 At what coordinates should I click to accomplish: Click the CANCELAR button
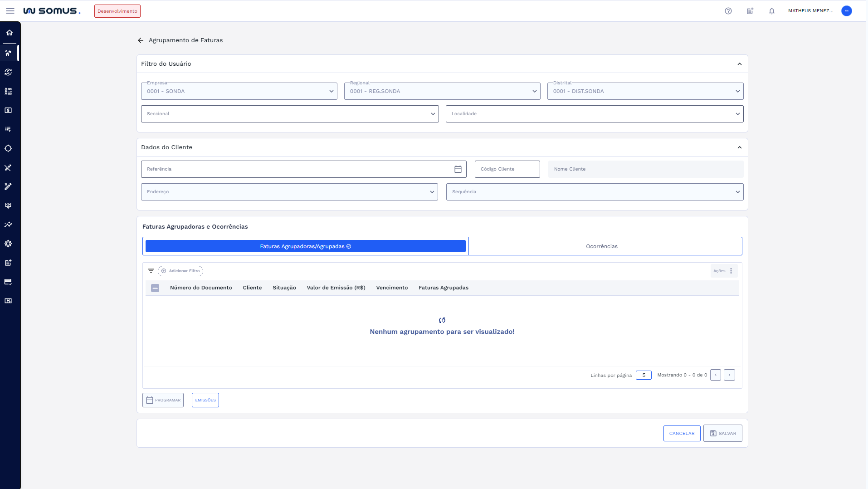tap(682, 433)
